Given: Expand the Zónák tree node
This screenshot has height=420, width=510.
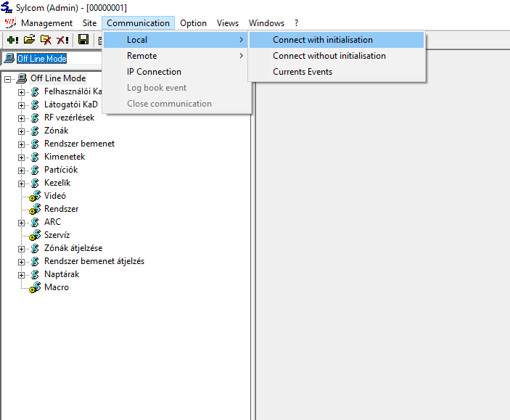Looking at the screenshot, I should 22,131.
